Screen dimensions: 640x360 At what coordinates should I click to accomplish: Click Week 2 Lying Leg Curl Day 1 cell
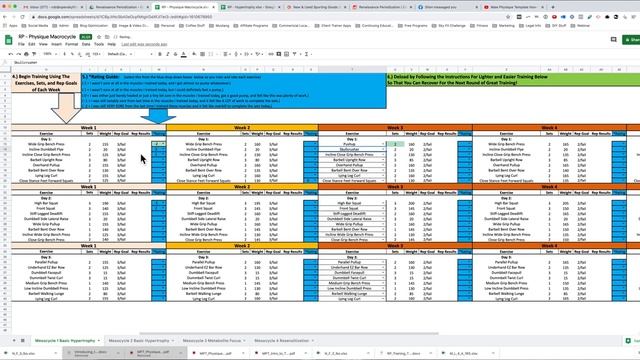203,176
